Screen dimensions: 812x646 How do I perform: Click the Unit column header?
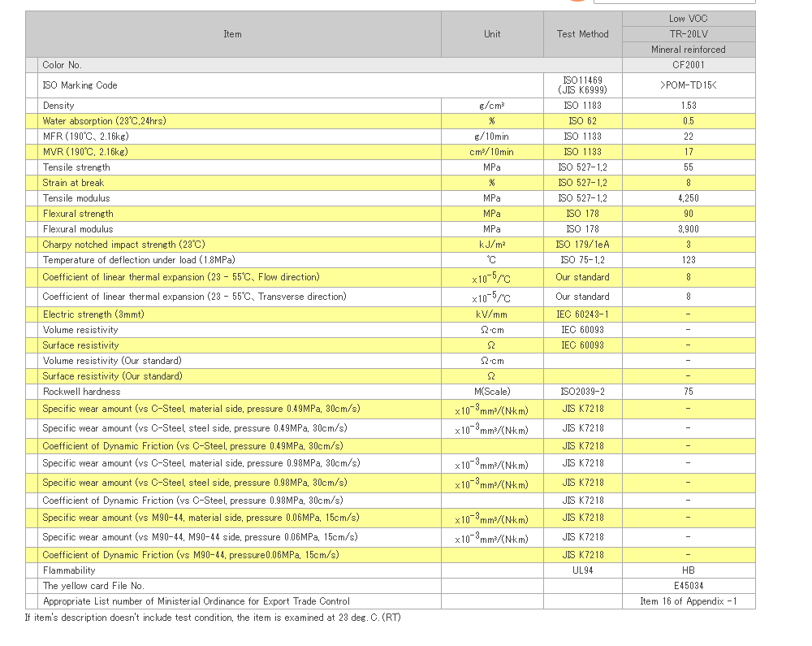[492, 34]
